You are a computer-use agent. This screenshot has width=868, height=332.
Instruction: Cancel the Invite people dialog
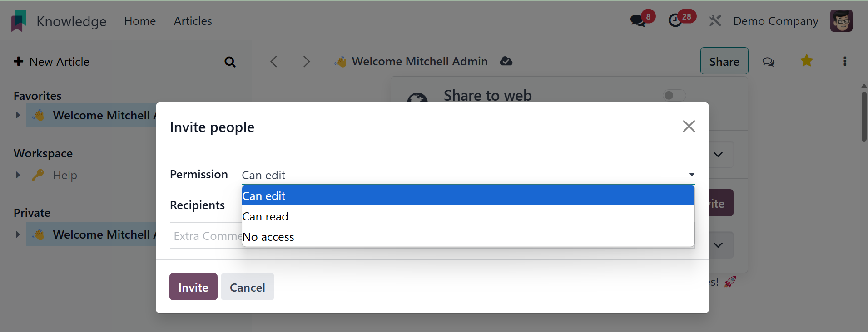coord(247,287)
